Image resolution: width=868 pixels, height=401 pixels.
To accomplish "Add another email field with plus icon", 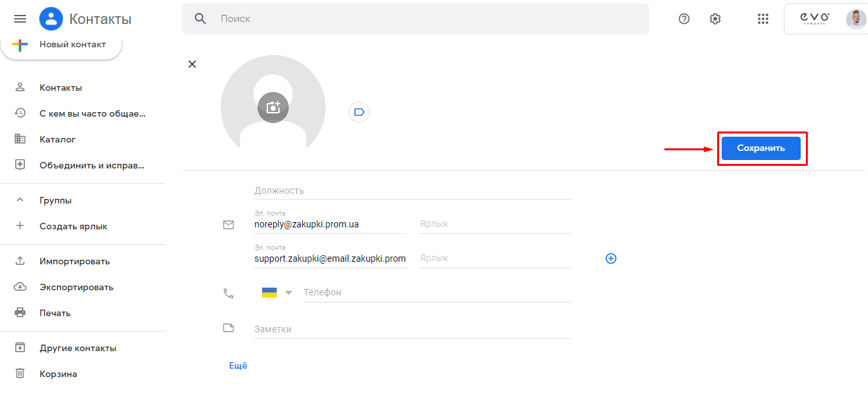I will pos(610,258).
